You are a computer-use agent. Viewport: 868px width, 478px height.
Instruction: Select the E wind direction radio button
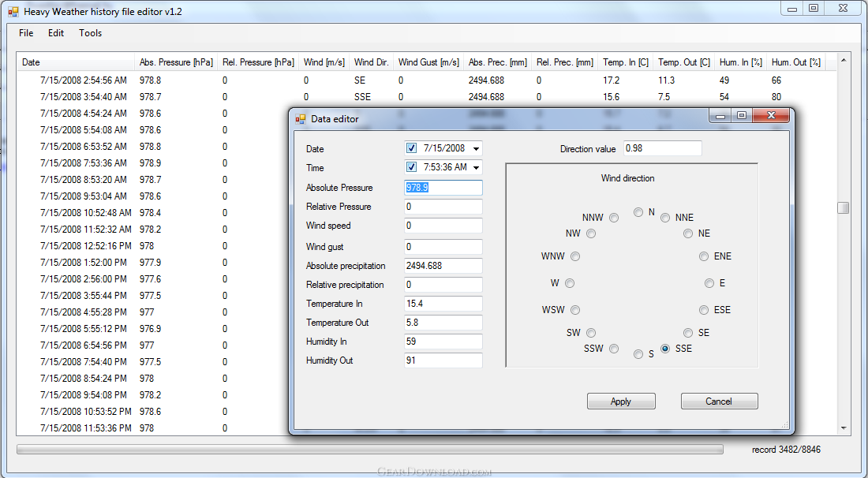(709, 283)
